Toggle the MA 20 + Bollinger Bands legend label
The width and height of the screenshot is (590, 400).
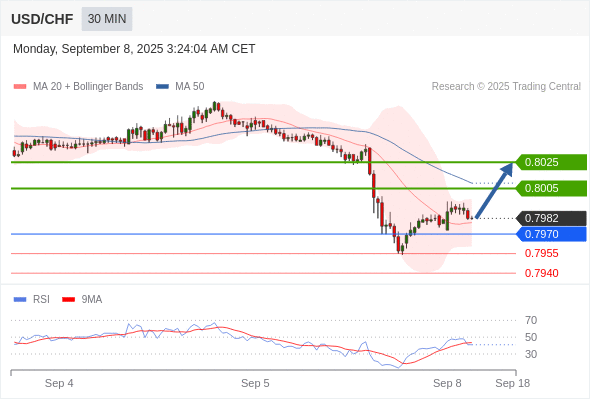[x=88, y=87]
